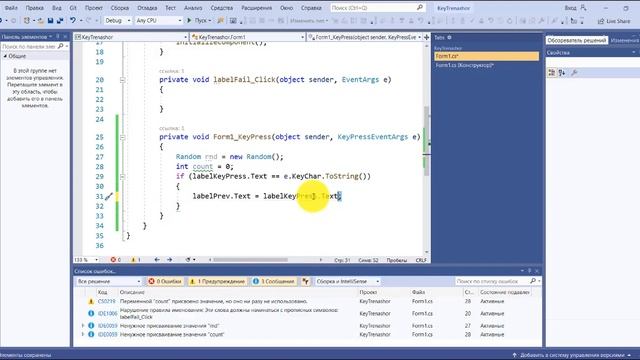Viewport: 640px width, 360px height.
Task: Click the account sign-in person icon
Action: pyautogui.click(x=584, y=8)
